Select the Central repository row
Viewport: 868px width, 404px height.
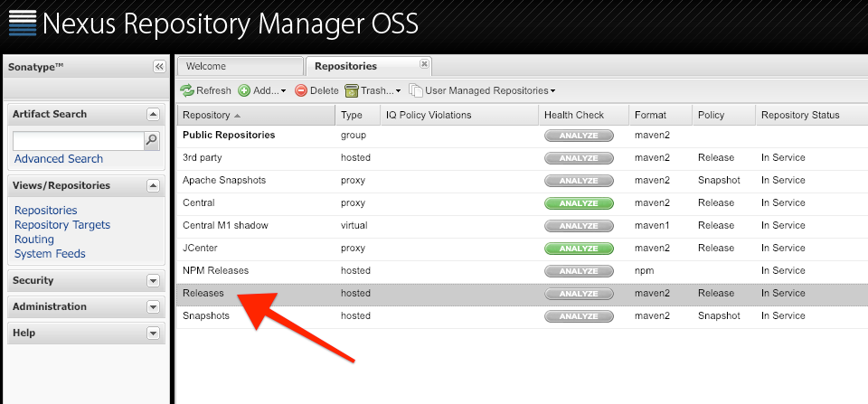point(522,203)
